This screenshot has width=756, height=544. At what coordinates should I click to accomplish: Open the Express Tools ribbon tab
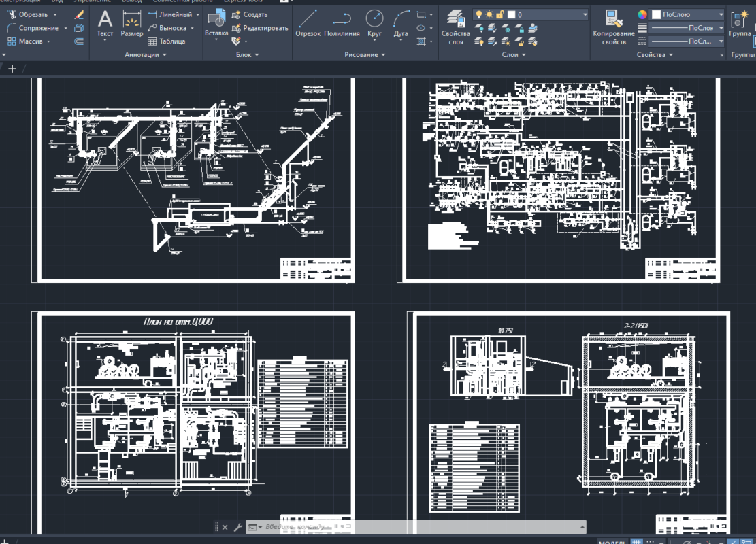pos(243,1)
